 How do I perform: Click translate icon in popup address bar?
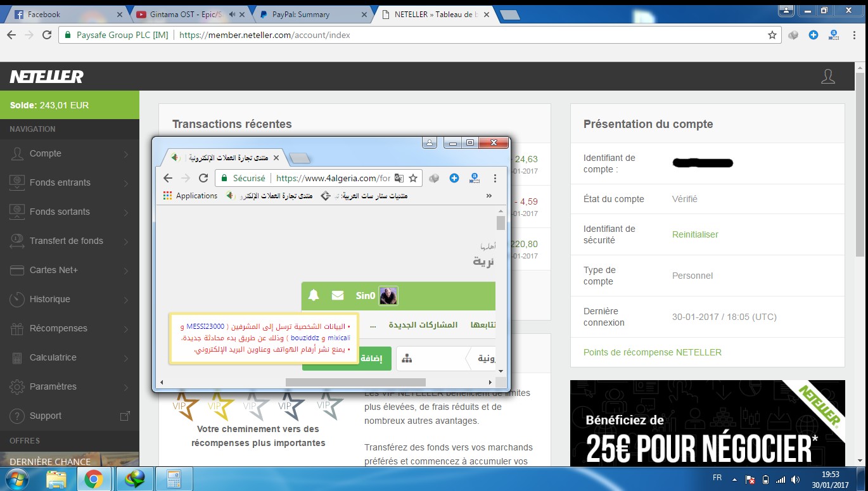tap(399, 178)
